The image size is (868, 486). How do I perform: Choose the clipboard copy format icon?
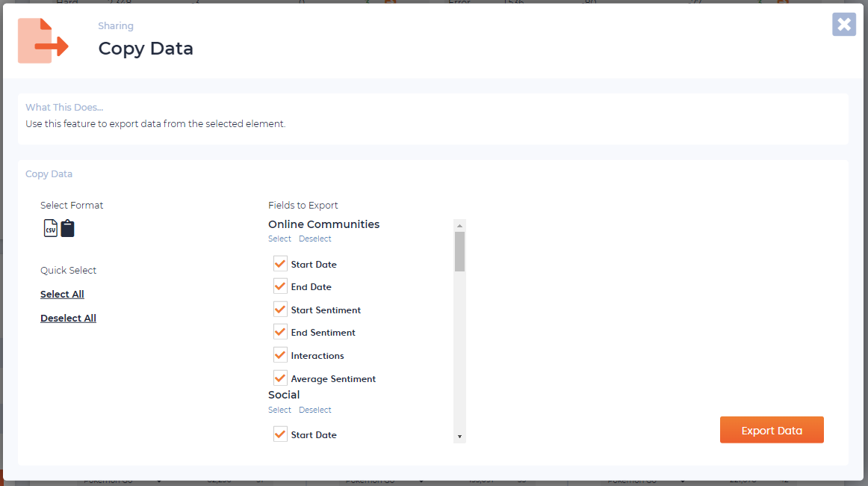[67, 228]
